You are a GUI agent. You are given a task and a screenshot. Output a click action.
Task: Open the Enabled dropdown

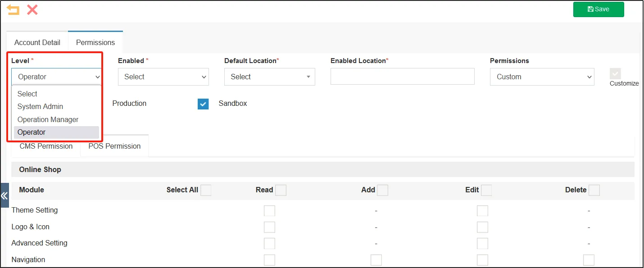click(163, 77)
